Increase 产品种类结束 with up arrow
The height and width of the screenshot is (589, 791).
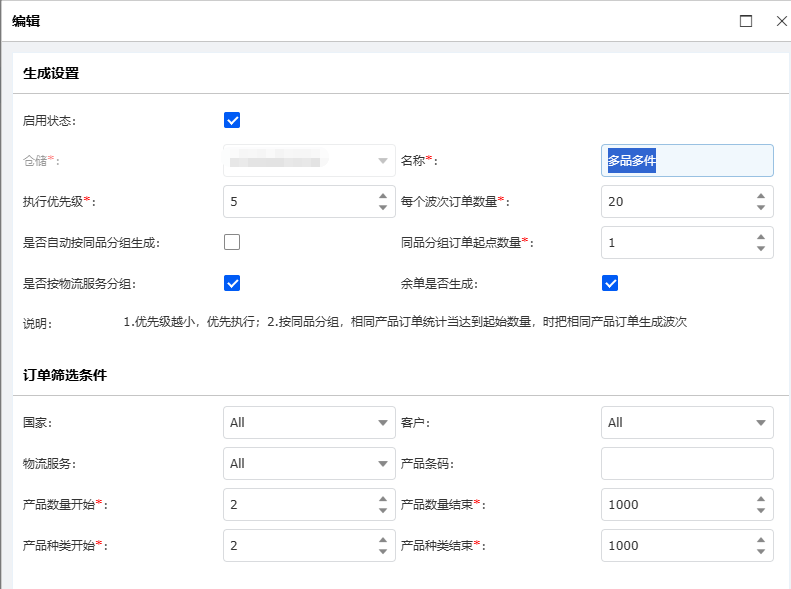[x=761, y=540]
